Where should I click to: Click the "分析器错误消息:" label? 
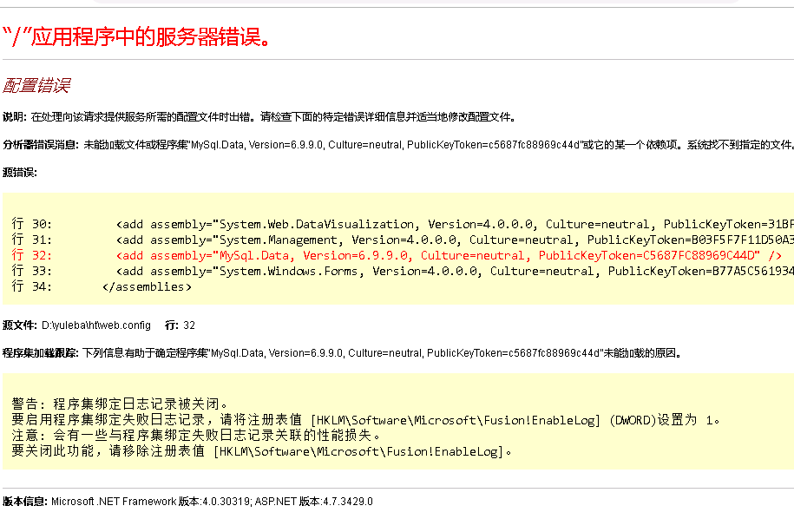coord(41,145)
